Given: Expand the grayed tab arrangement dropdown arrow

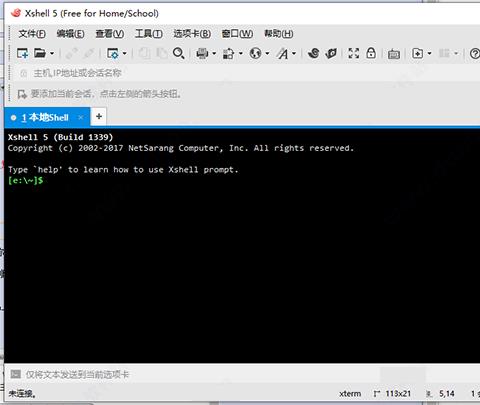Looking at the screenshot, I should [x=456, y=53].
